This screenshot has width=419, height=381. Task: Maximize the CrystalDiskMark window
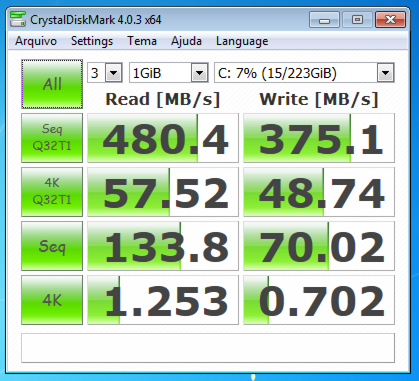click(x=357, y=20)
